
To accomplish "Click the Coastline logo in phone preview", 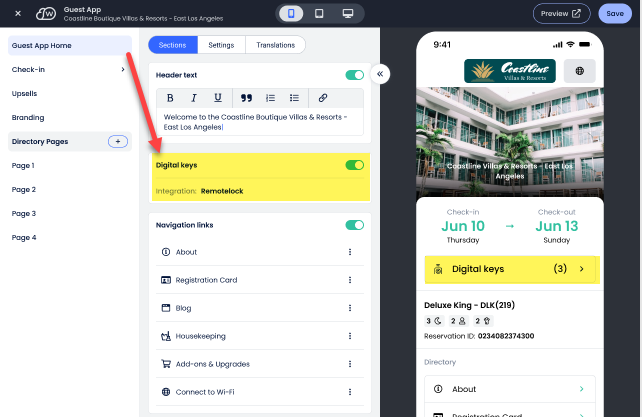I will pyautogui.click(x=510, y=71).
